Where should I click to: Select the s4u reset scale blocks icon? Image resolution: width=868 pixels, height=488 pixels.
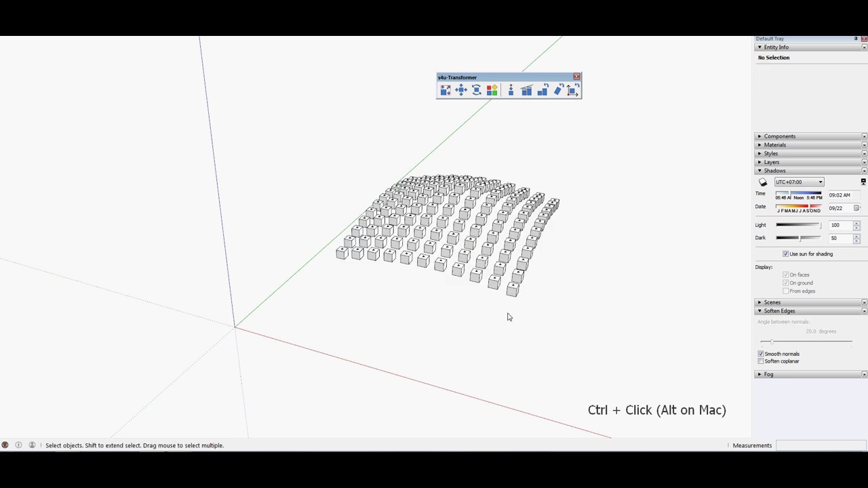tap(542, 91)
